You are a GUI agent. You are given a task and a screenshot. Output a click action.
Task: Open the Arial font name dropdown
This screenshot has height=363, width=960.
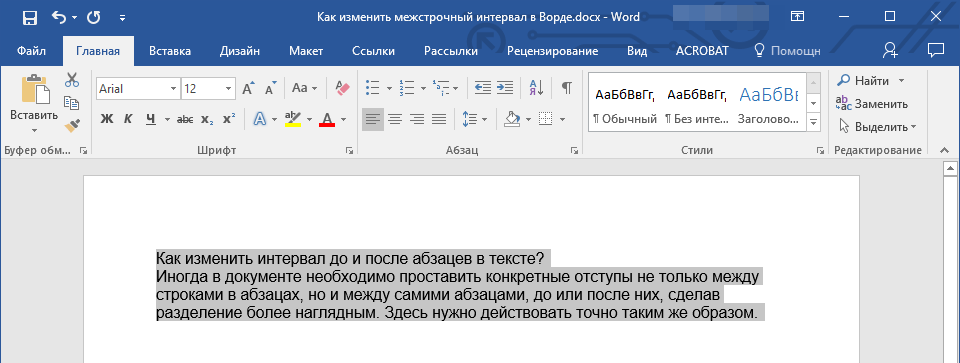tap(173, 89)
